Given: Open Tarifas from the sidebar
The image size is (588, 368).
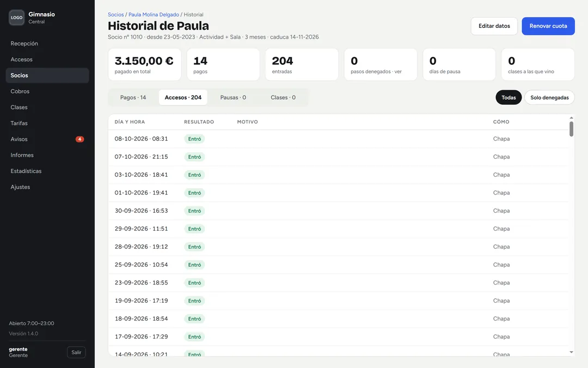Looking at the screenshot, I should [47, 123].
